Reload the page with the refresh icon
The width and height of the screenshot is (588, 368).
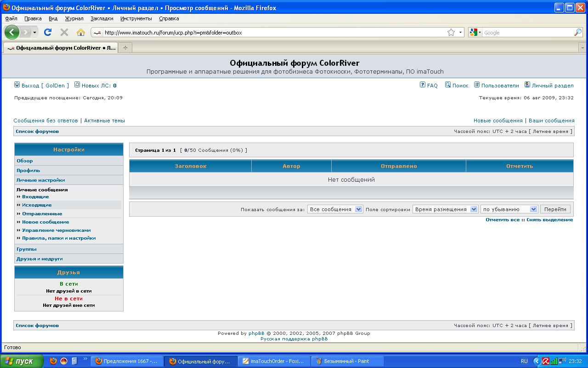pyautogui.click(x=48, y=32)
